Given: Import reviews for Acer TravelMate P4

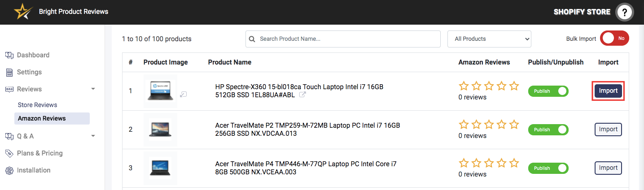Looking at the screenshot, I should point(608,168).
